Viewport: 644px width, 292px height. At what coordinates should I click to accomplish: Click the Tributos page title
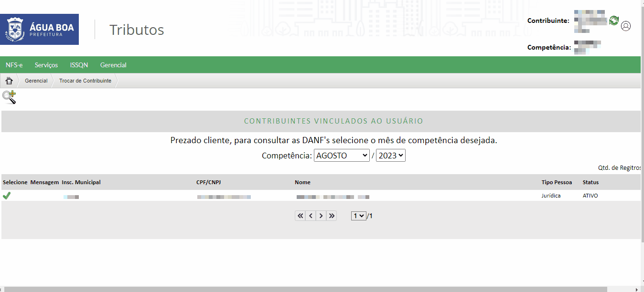point(137,30)
